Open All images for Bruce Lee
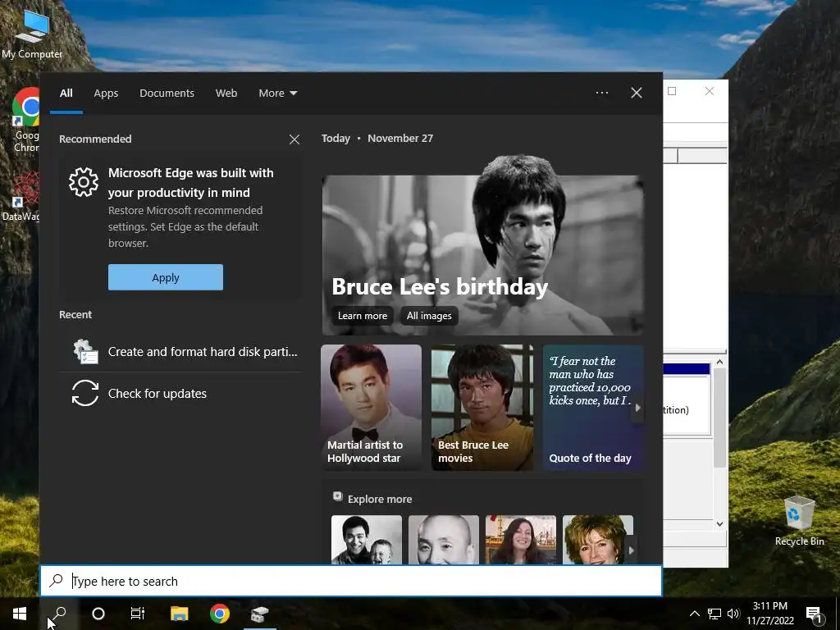The image size is (840, 630). pyautogui.click(x=429, y=316)
